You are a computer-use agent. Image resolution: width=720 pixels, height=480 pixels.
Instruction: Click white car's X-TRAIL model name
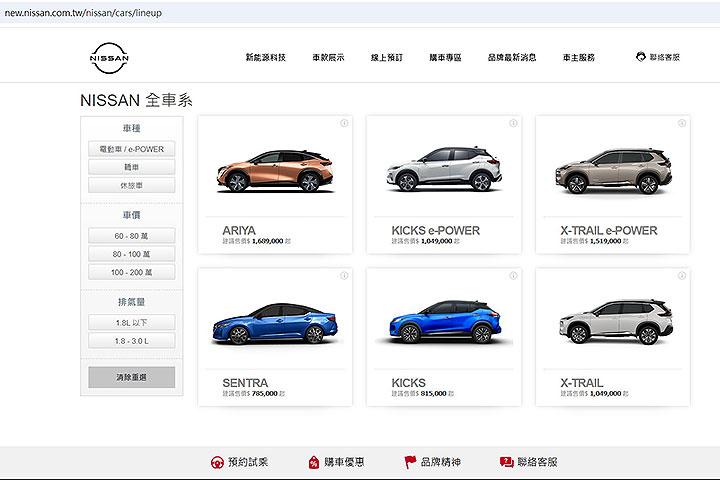click(x=581, y=383)
